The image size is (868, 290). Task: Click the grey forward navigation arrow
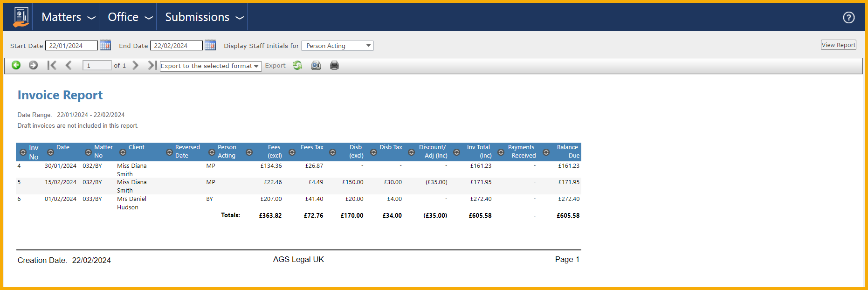[33, 65]
